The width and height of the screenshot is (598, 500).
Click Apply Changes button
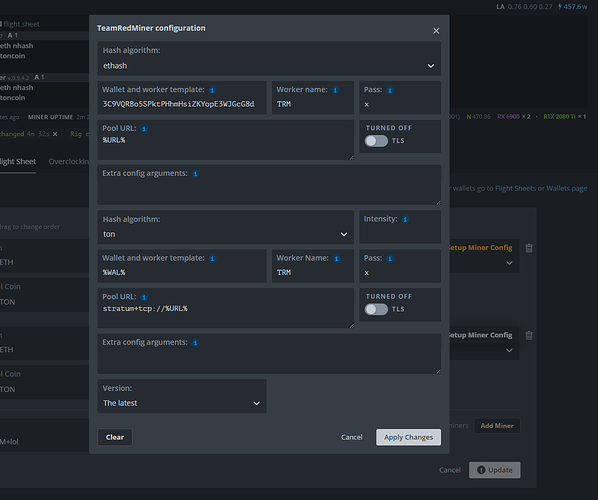408,437
